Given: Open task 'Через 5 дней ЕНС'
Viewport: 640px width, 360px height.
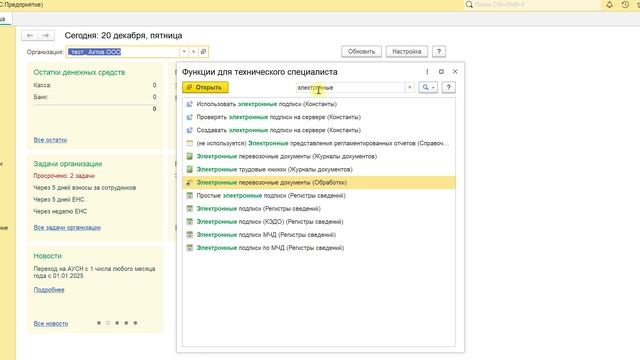Looking at the screenshot, I should coord(59,199).
